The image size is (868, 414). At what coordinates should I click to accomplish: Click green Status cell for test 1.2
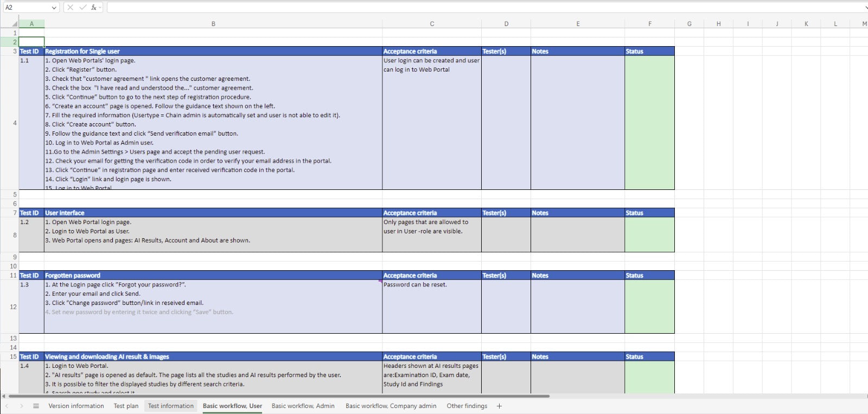650,235
